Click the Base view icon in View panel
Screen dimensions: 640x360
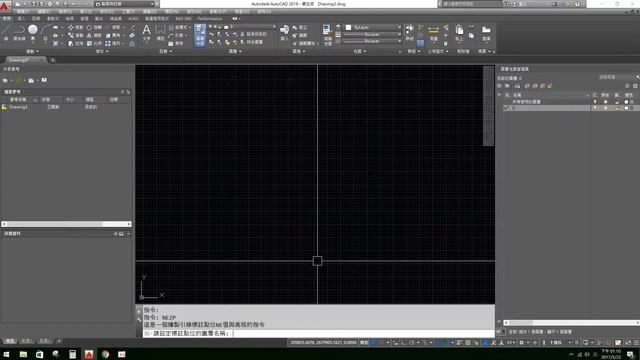click(486, 33)
